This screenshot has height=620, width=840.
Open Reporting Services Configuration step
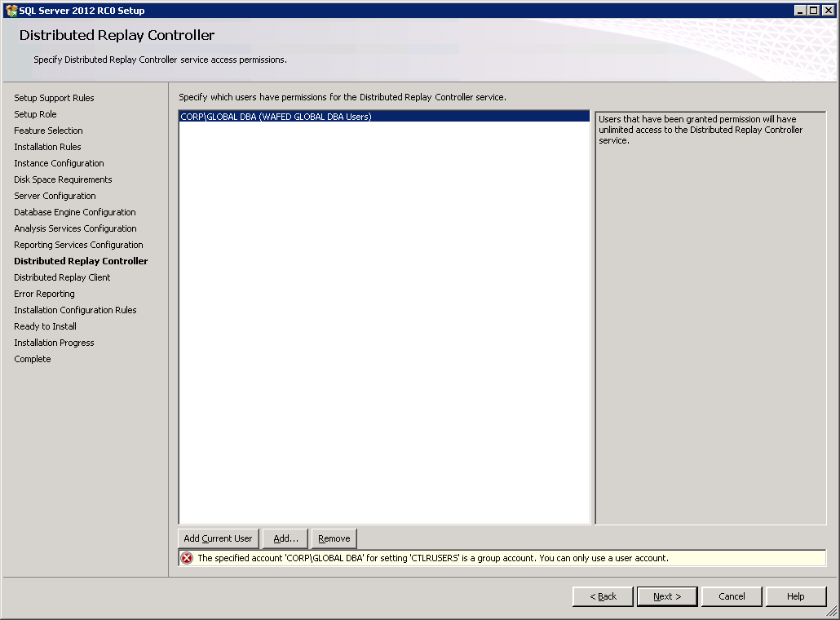[78, 245]
